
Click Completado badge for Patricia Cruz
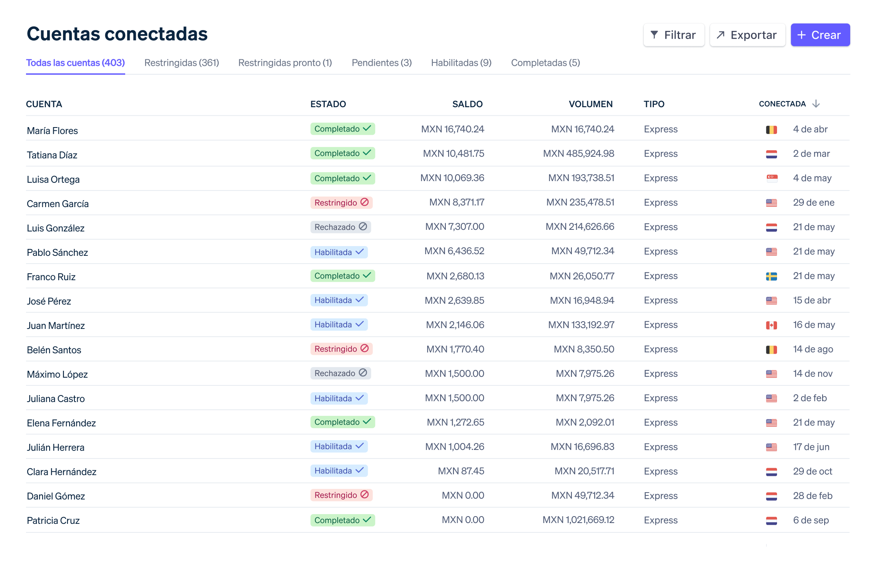(343, 520)
